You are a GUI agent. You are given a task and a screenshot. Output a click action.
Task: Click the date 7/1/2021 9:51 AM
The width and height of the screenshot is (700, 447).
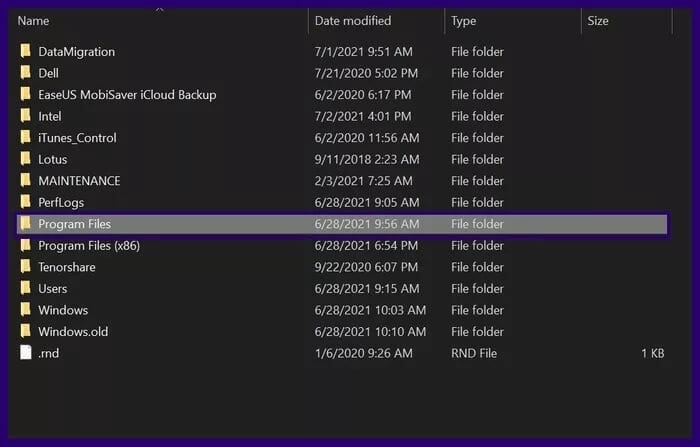pos(363,52)
